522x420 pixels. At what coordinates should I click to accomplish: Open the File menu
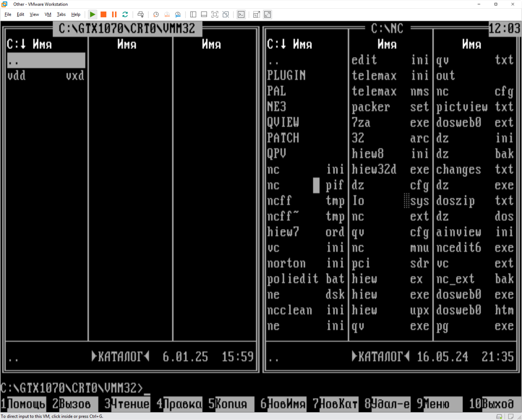point(8,14)
